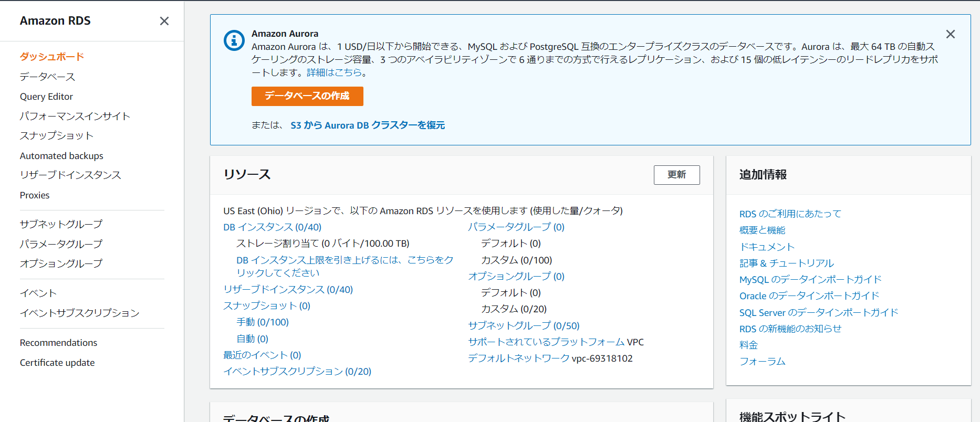Open Oracle のデータインポートガイド link
This screenshot has width=980, height=422.
809,296
